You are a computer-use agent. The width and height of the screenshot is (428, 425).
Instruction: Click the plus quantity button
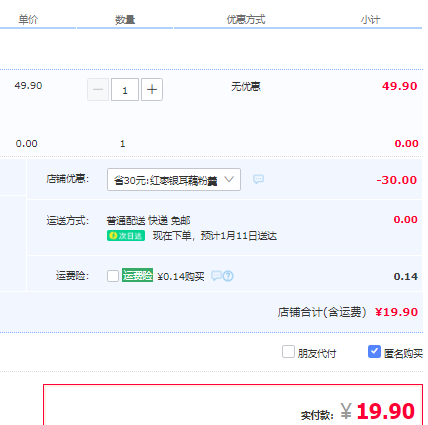coord(152,90)
